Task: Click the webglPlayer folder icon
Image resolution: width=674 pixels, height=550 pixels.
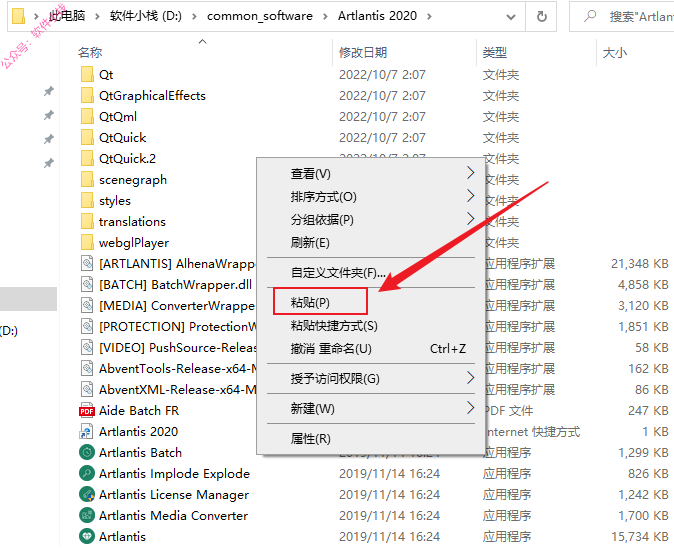Action: [x=87, y=243]
